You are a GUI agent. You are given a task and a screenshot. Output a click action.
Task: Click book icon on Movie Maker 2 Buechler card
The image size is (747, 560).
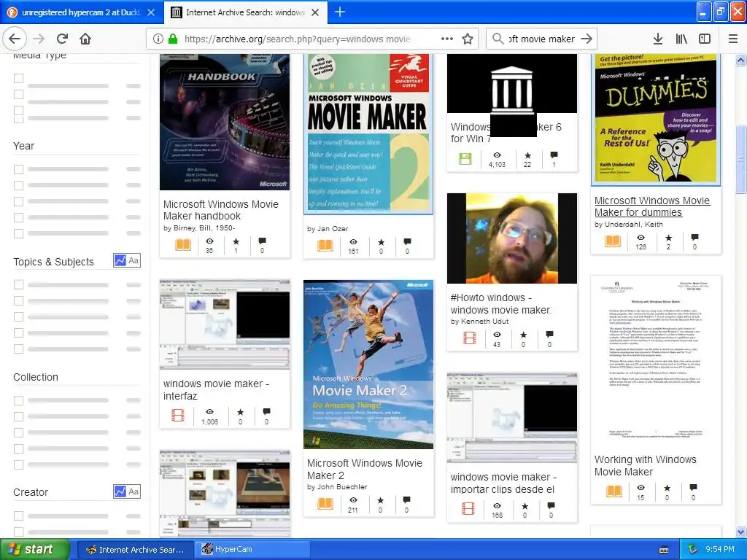pyautogui.click(x=325, y=503)
